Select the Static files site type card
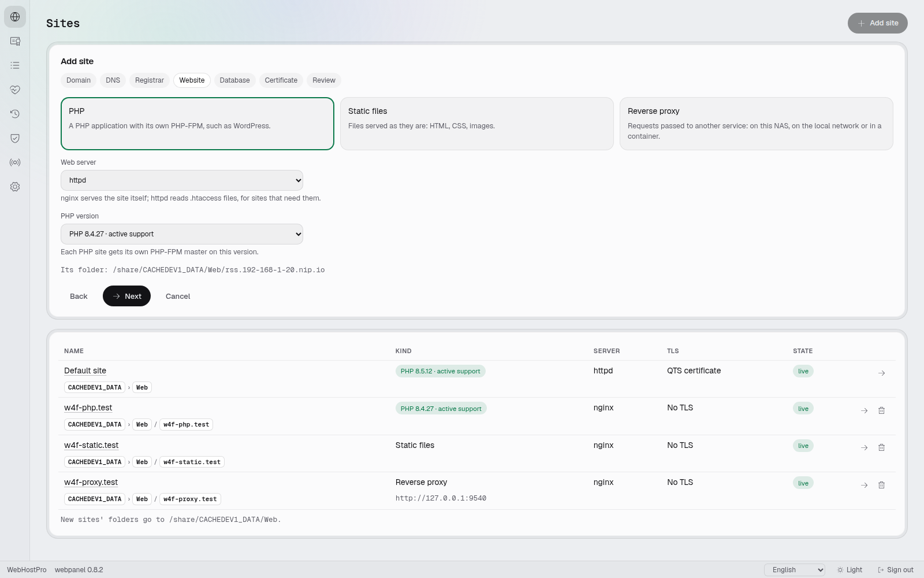 [477, 124]
